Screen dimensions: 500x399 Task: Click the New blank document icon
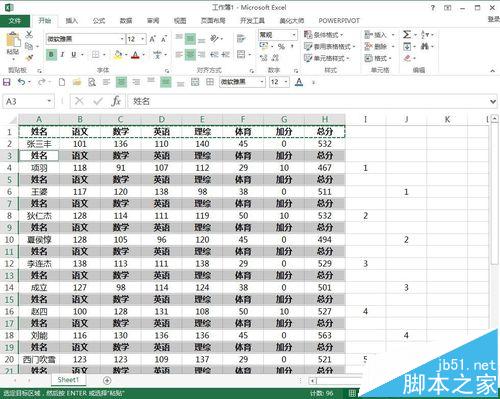[62, 82]
